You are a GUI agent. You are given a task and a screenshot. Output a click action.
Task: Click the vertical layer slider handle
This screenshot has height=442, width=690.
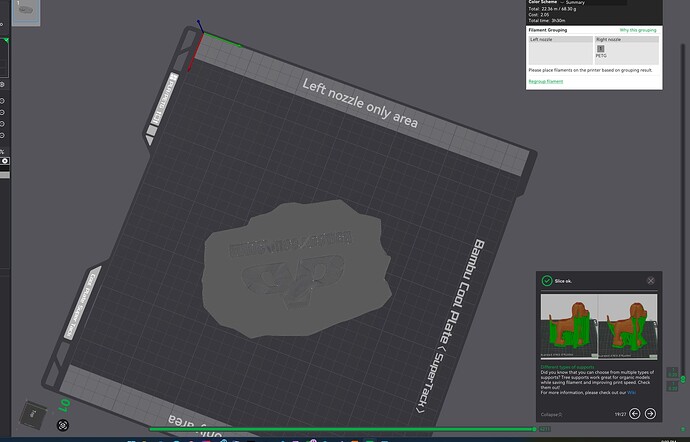[x=683, y=379]
